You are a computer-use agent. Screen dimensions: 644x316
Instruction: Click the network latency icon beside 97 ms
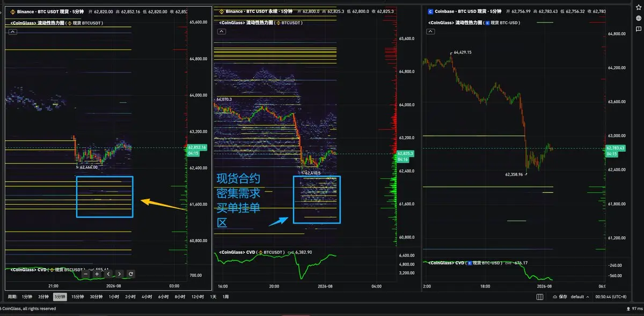click(x=628, y=309)
